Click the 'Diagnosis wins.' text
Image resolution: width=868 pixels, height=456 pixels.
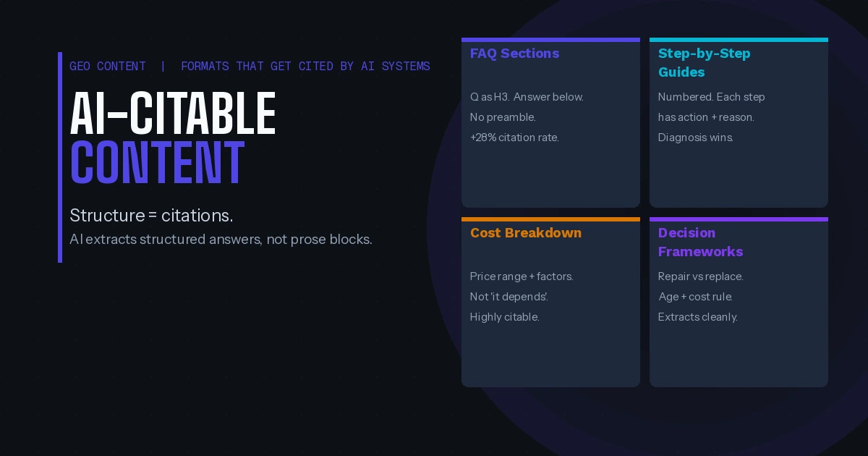[x=695, y=138]
